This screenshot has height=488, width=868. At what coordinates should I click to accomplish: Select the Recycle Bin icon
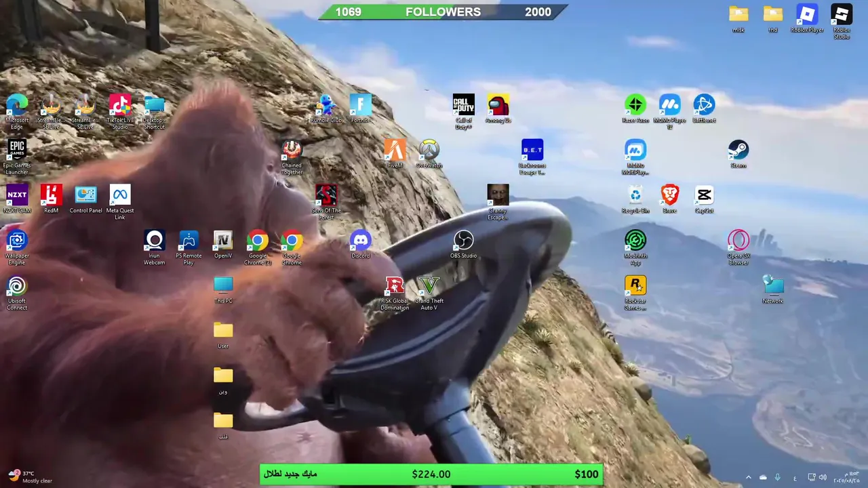tap(635, 199)
